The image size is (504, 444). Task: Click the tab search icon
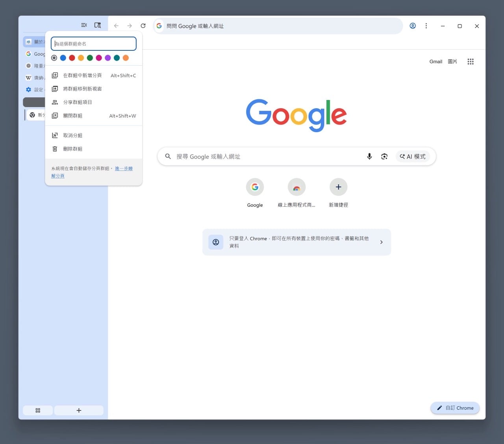[98, 25]
